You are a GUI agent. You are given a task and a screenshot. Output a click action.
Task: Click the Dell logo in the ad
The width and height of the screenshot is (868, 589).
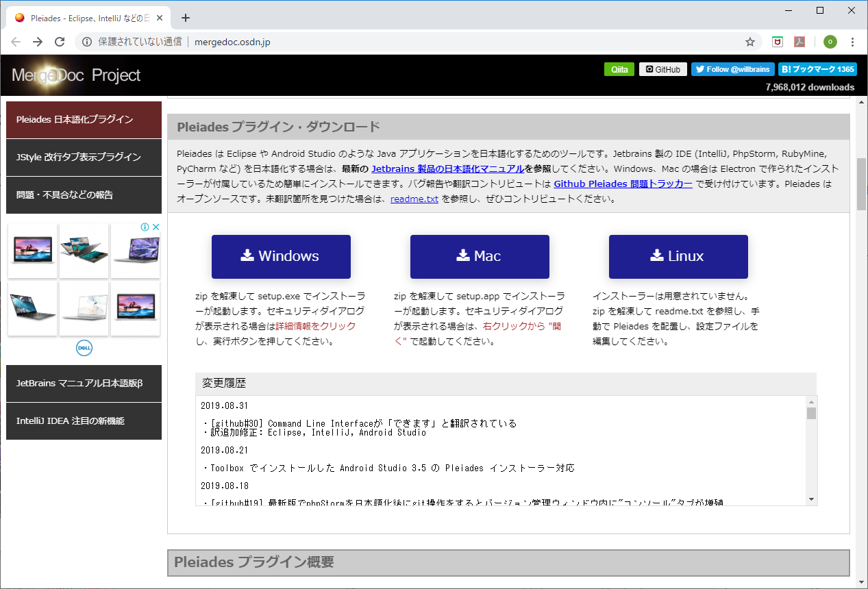coord(84,348)
